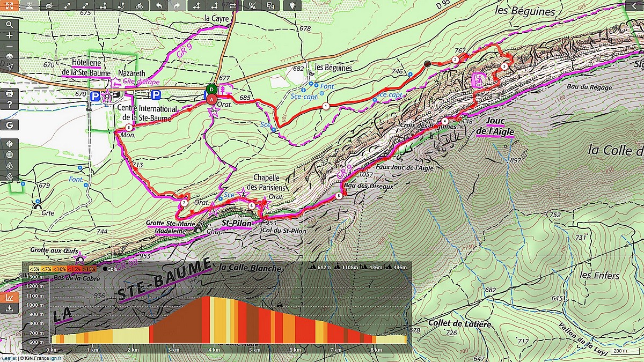
Task: Click the close-loop triangle route icon
Action: (197, 6)
